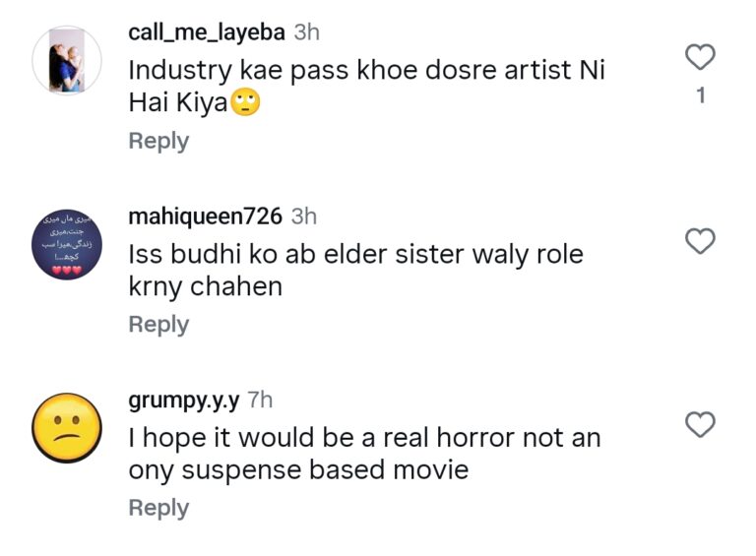This screenshot has width=756, height=556.
Task: Visit the mahiqueen726 username link
Action: tap(206, 216)
